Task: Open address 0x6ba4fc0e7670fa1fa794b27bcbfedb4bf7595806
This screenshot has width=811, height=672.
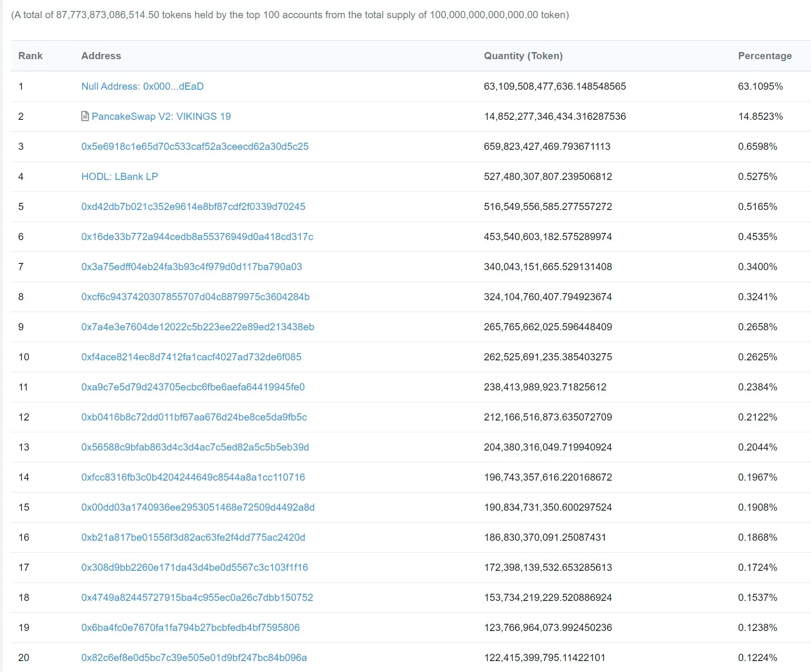Action: pyautogui.click(x=190, y=628)
